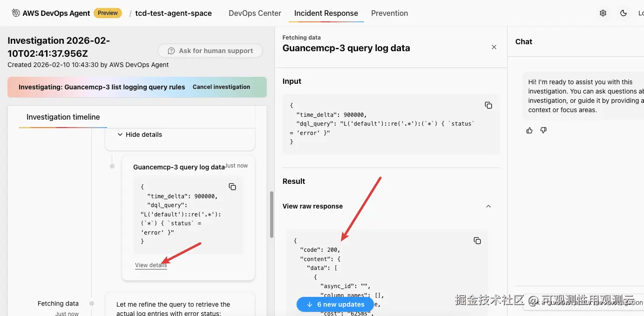644x316 pixels.
Task: Click "Let me refine the query" message
Action: tap(173, 309)
